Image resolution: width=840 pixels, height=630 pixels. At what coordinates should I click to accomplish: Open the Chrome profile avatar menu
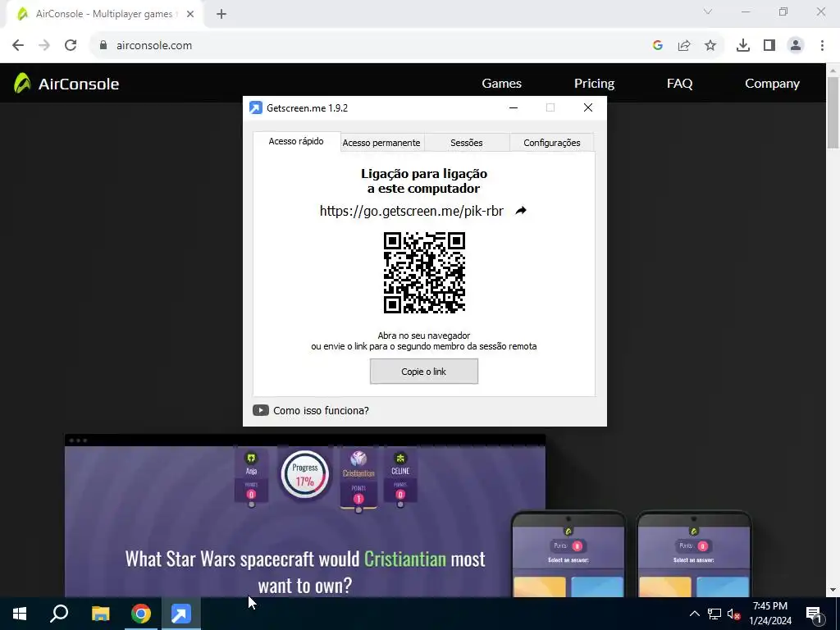click(796, 46)
